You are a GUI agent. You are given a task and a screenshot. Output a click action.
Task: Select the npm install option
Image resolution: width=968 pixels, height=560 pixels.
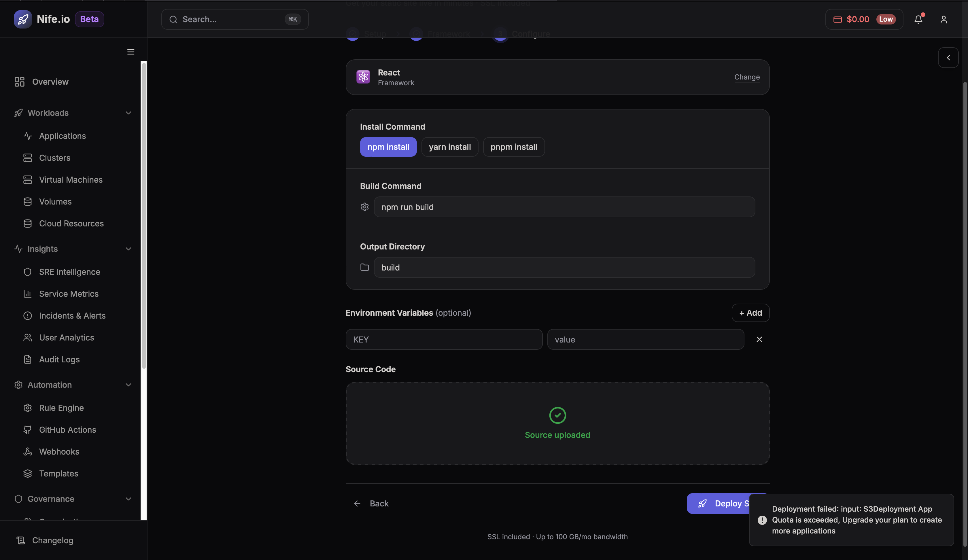(388, 147)
